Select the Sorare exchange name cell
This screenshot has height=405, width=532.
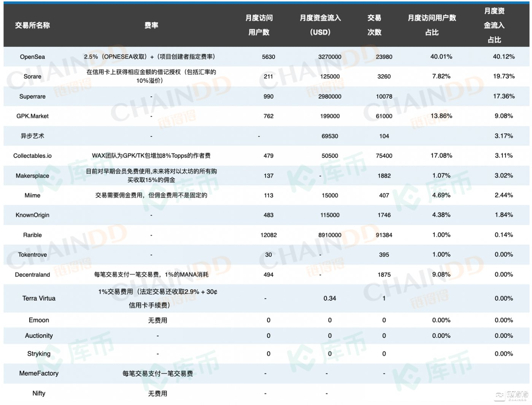coord(32,77)
